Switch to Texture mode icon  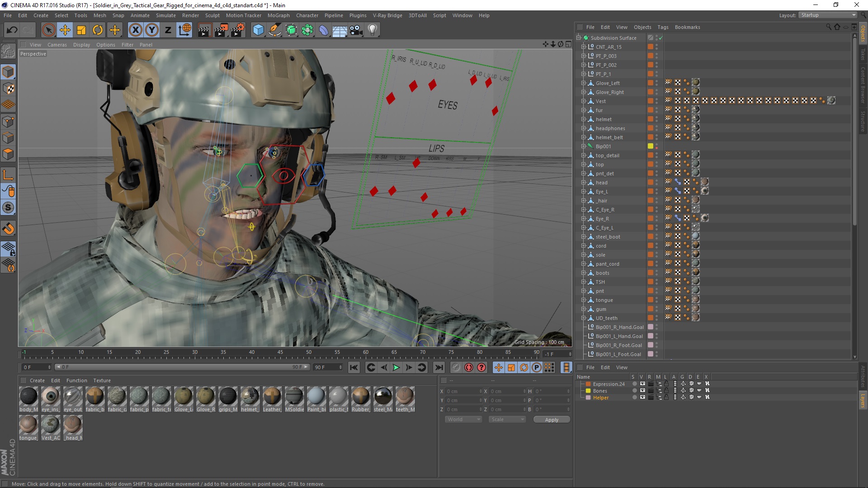8,89
